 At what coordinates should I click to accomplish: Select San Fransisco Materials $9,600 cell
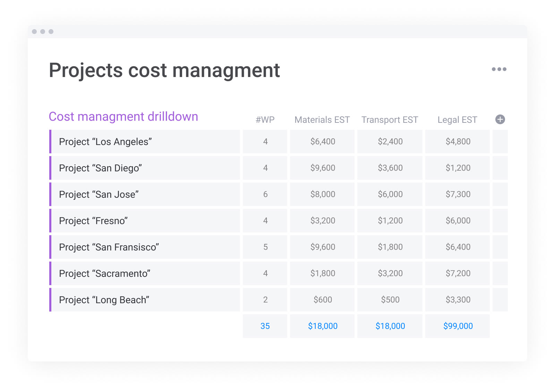(322, 247)
